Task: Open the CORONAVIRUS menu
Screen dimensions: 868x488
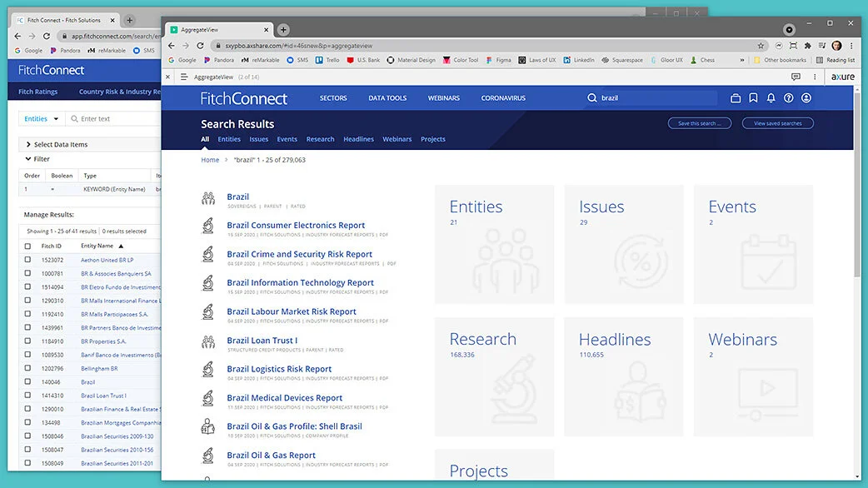Action: [x=503, y=98]
